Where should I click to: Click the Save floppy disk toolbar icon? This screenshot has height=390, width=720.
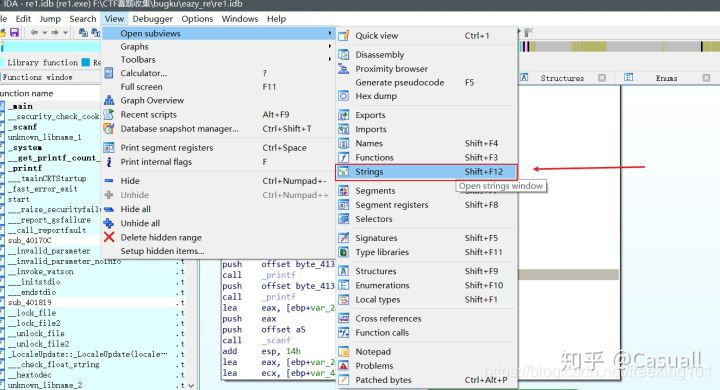tap(14, 33)
